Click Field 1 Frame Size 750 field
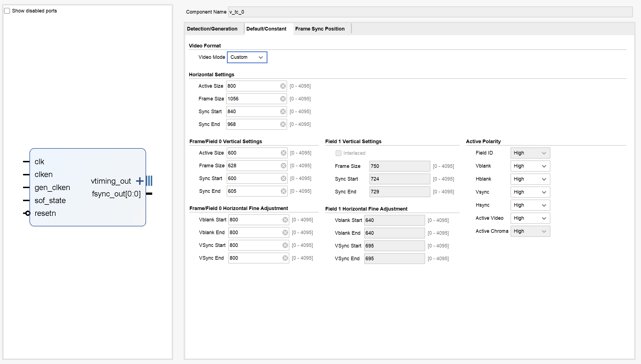Screen dimensions: 641x364 tap(400, 166)
